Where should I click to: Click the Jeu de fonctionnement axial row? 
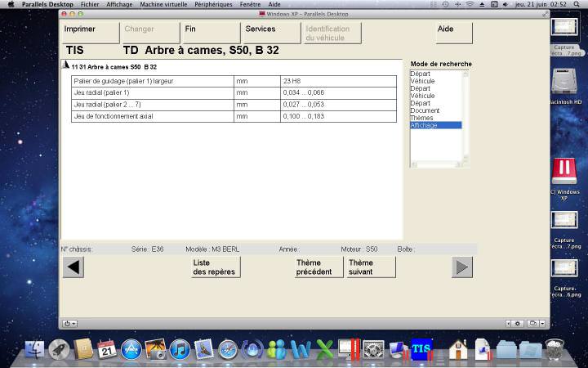[x=234, y=116]
